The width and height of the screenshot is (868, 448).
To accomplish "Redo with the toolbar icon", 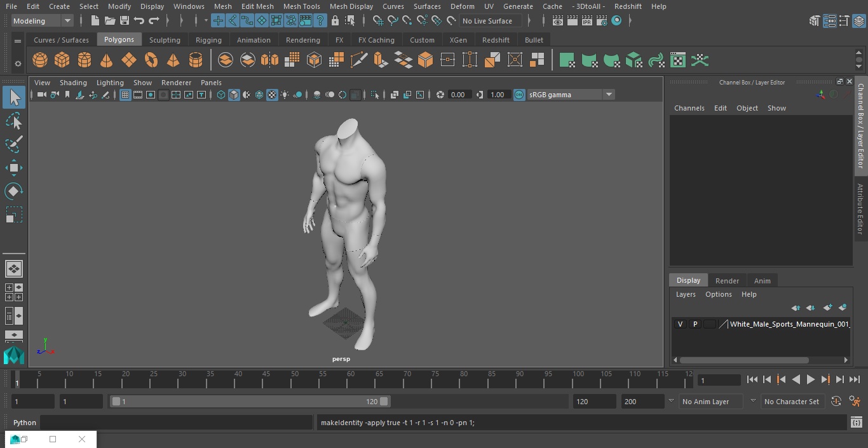I will [x=154, y=21].
